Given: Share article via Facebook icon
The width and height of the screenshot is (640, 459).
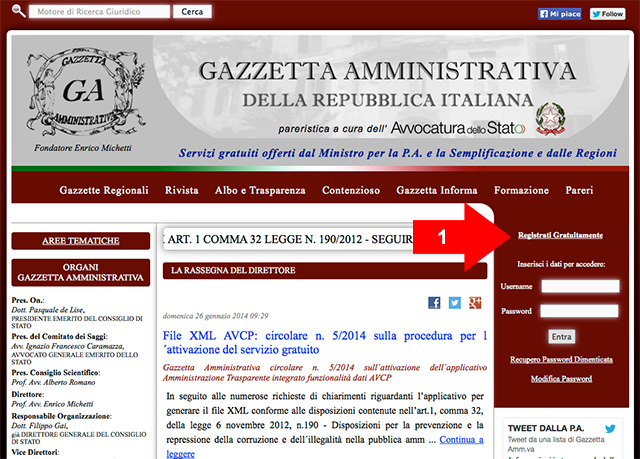Looking at the screenshot, I should pyautogui.click(x=434, y=302).
